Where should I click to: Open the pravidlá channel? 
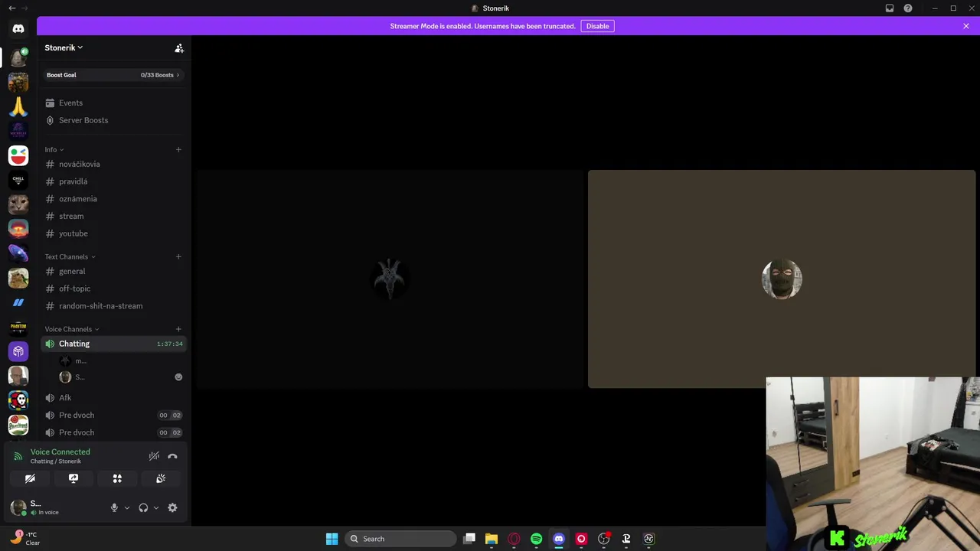[x=113, y=181]
